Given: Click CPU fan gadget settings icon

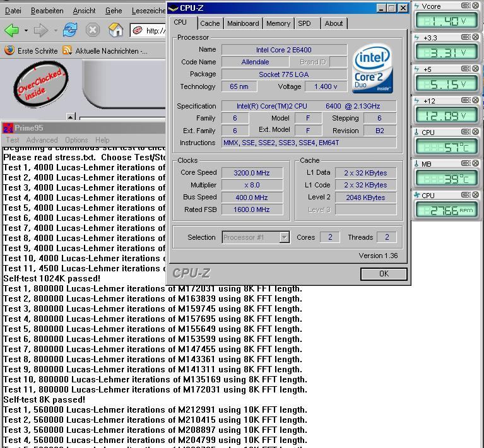Looking at the screenshot, I should (x=466, y=194).
